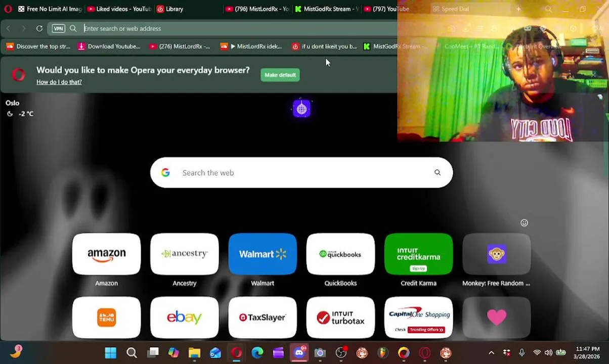Switch to the Library tab
609x364 pixels.
coord(170,9)
